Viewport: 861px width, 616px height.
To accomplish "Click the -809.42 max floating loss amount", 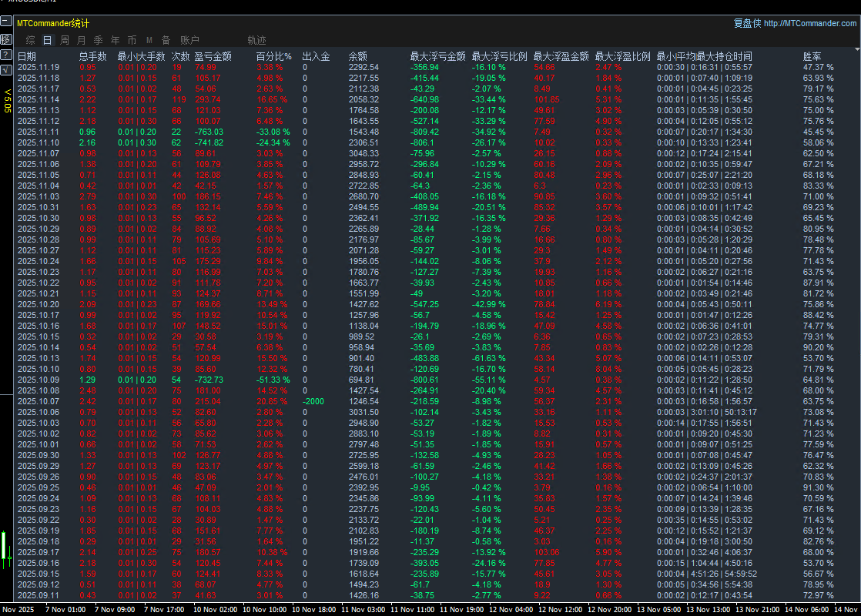I will tap(424, 132).
